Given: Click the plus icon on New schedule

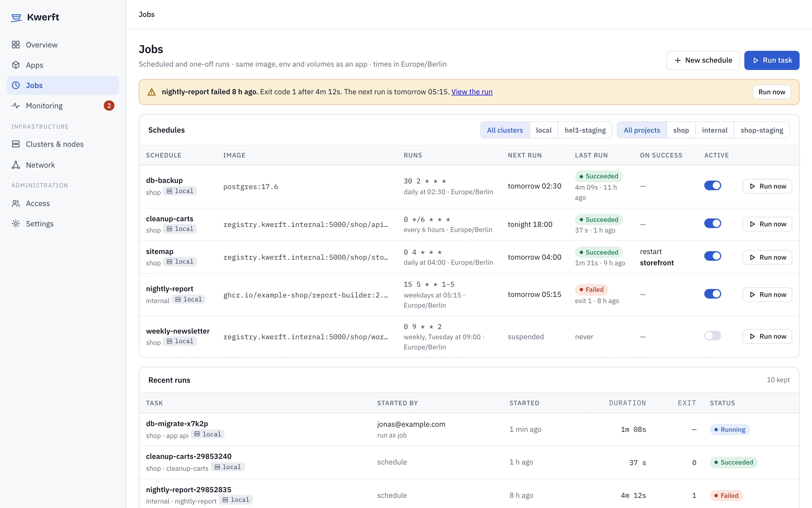Looking at the screenshot, I should 678,60.
